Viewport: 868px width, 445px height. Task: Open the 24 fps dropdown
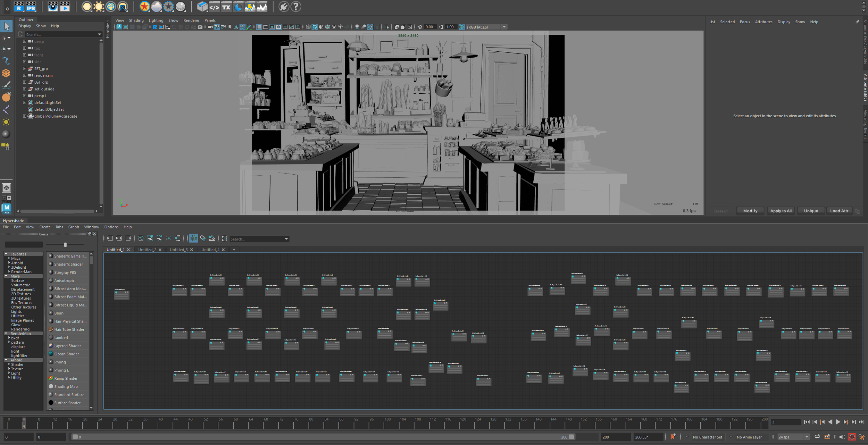(807, 437)
